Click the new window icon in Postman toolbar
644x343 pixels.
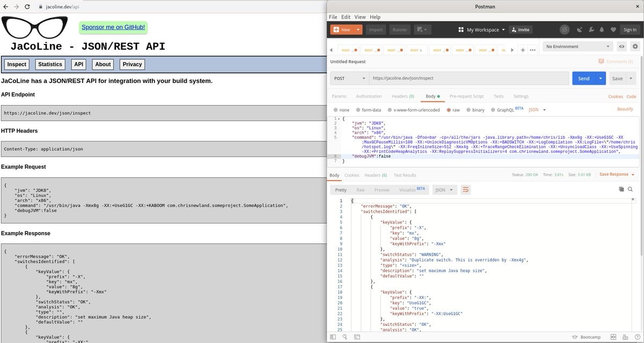422,29
